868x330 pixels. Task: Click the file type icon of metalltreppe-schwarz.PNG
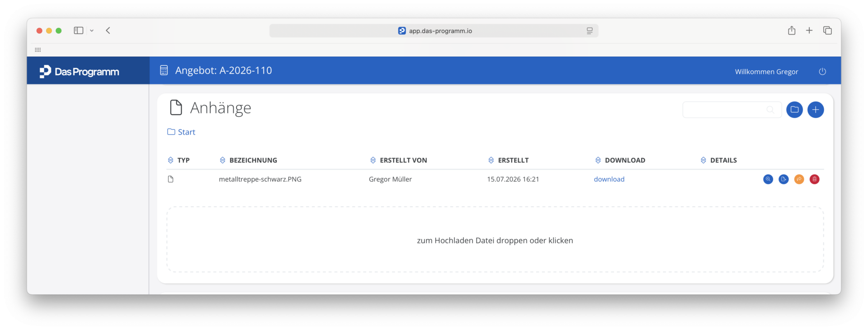tap(170, 179)
